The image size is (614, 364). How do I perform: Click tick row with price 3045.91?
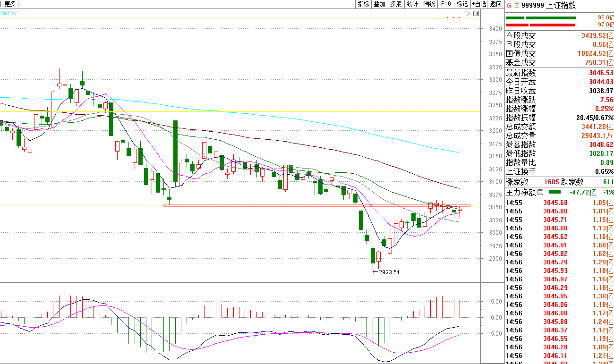(559, 245)
